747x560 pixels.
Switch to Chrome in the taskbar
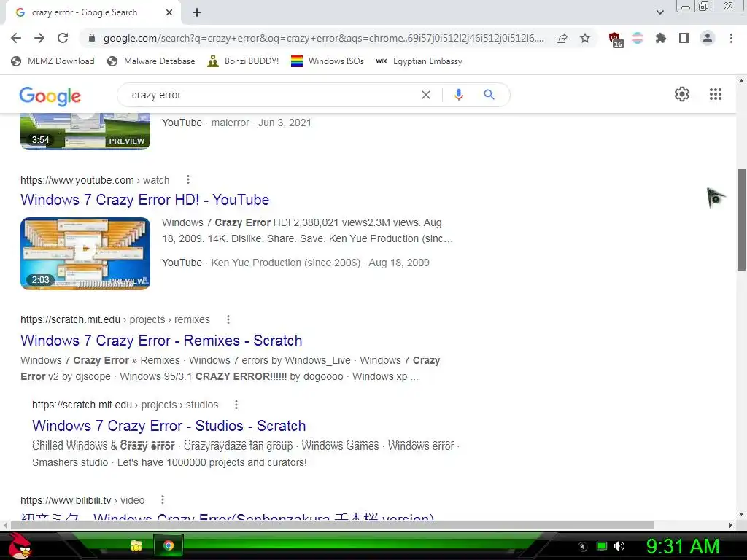(169, 545)
